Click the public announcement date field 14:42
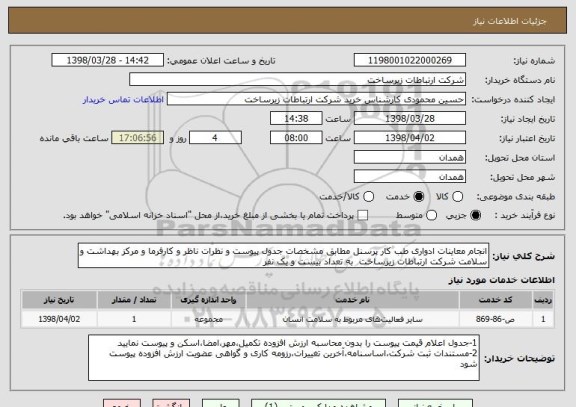Screen dimensions: 576x407 point(108,60)
